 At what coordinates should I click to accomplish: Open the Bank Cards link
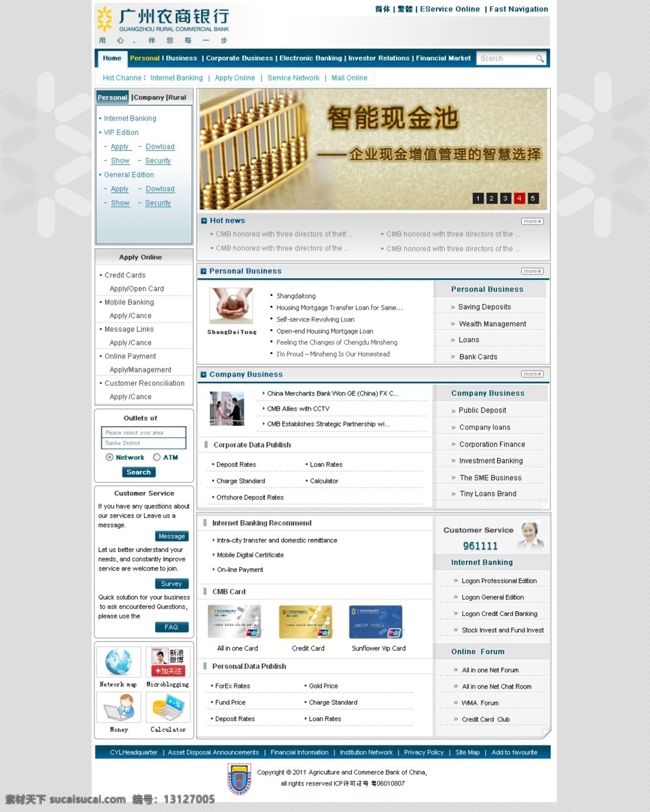pyautogui.click(x=478, y=357)
